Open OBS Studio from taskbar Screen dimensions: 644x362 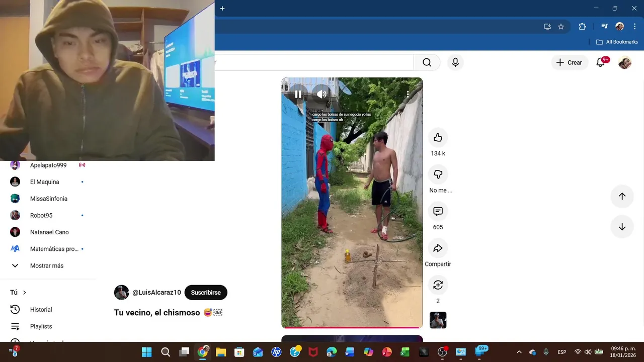442,352
